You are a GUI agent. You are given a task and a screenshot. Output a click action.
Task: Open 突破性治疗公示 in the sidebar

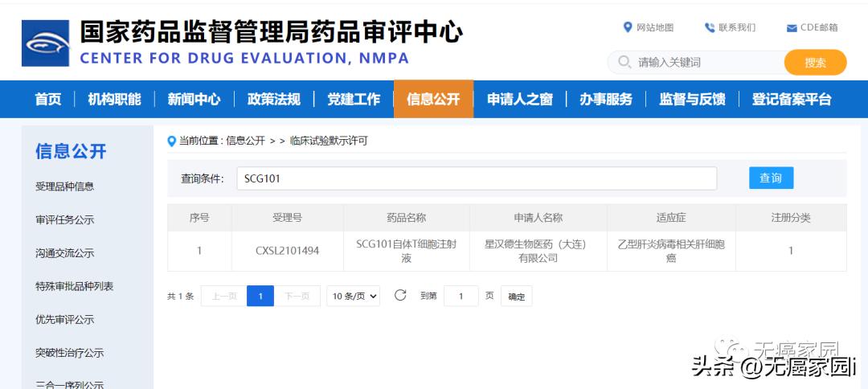(70, 353)
